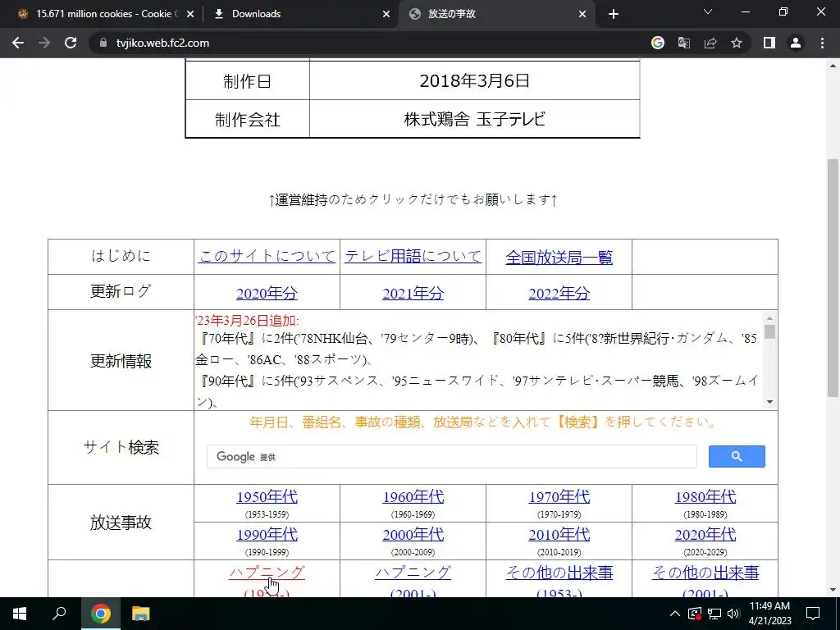Open 2020年分 update log
Image resolution: width=840 pixels, height=630 pixels.
[x=267, y=293]
